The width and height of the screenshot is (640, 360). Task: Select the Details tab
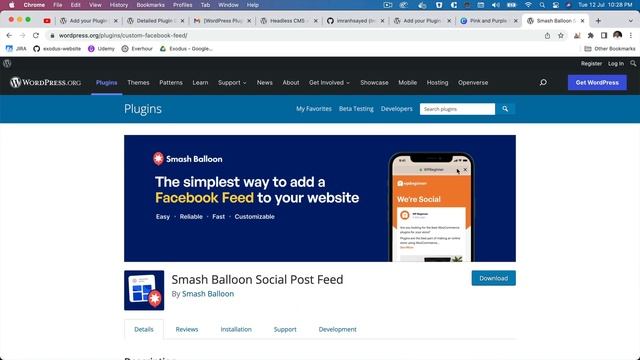tap(144, 329)
